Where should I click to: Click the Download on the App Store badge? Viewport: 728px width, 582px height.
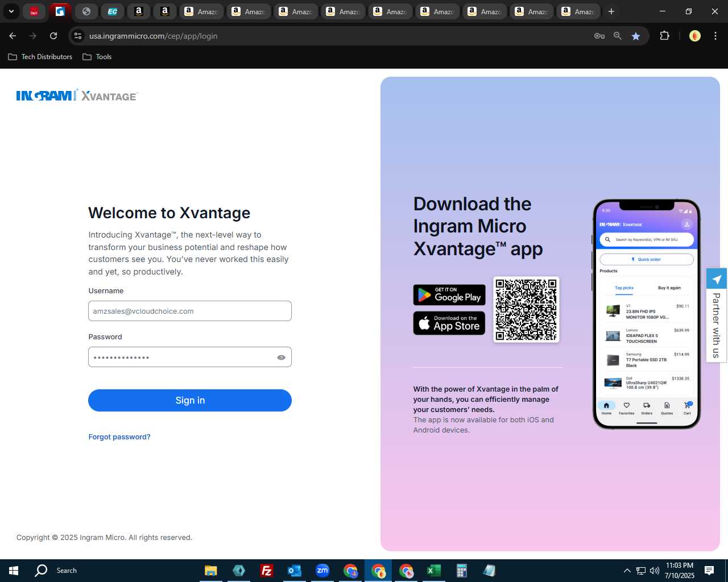pos(449,323)
